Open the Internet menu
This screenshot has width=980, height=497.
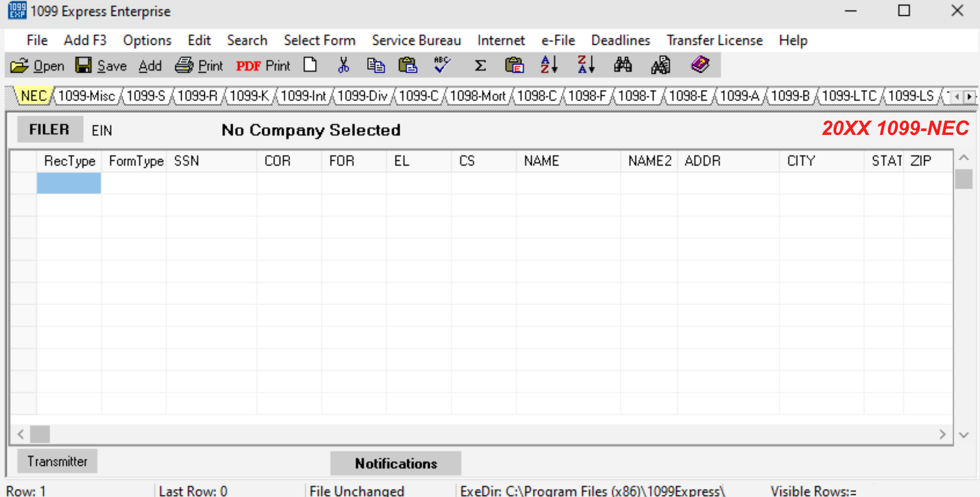click(501, 41)
